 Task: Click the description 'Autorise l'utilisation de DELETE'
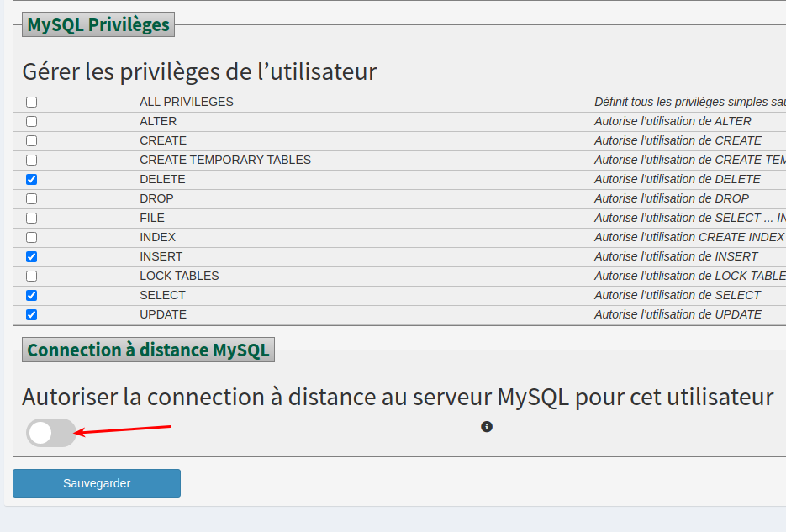pos(678,179)
